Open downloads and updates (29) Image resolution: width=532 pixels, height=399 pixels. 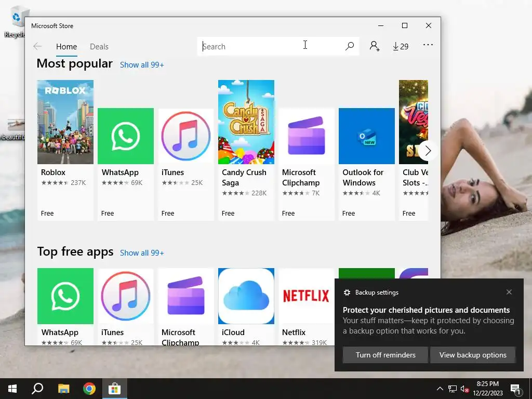coord(401,46)
